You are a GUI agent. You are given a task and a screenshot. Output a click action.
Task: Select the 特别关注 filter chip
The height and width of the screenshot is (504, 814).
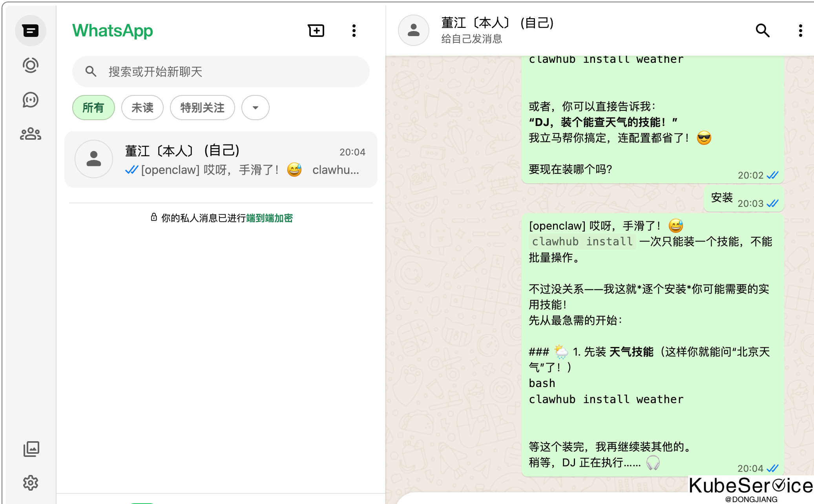click(202, 108)
